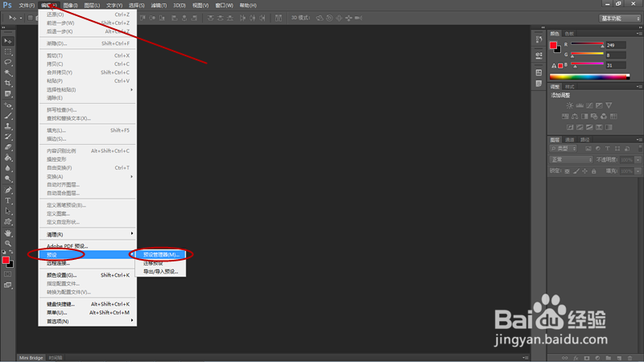Select the Pen tool
Screen dimensions: 644x362
8,190
